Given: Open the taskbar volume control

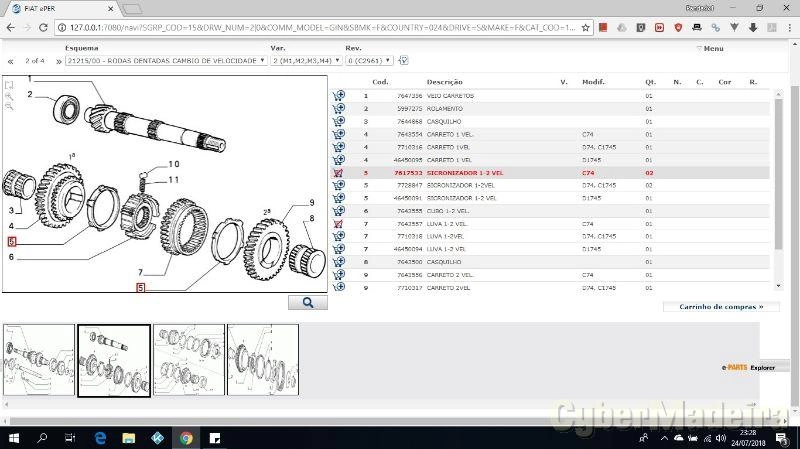Looking at the screenshot, I should click(721, 438).
